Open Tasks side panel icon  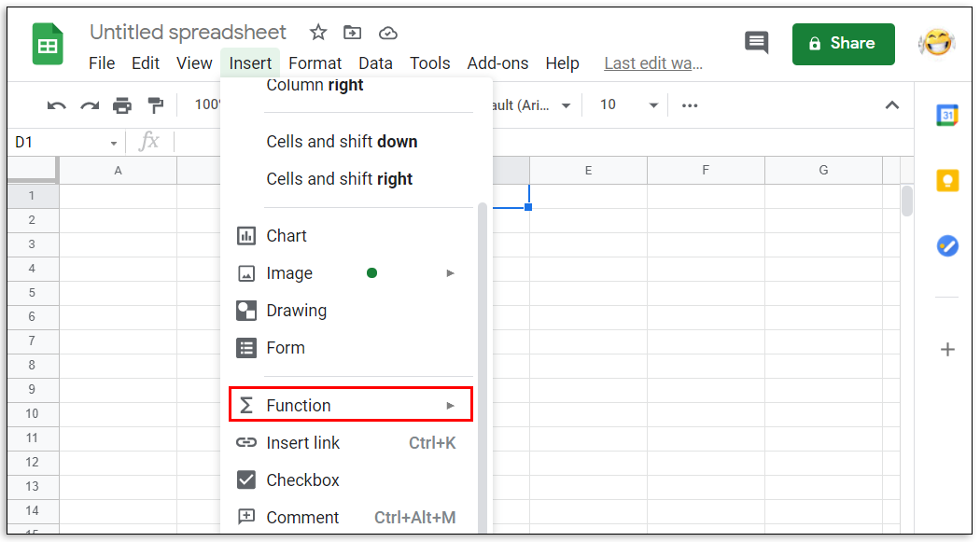tap(947, 245)
